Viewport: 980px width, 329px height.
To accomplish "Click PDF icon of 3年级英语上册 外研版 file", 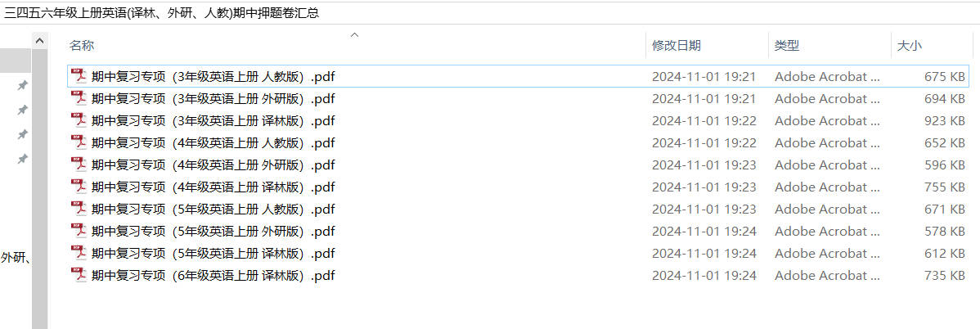I will (79, 98).
